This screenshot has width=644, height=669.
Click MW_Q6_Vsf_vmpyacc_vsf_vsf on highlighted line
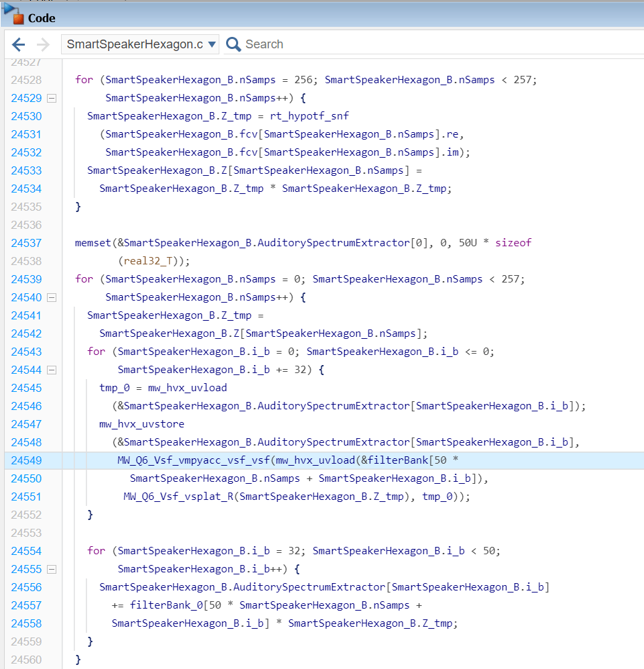(x=193, y=460)
